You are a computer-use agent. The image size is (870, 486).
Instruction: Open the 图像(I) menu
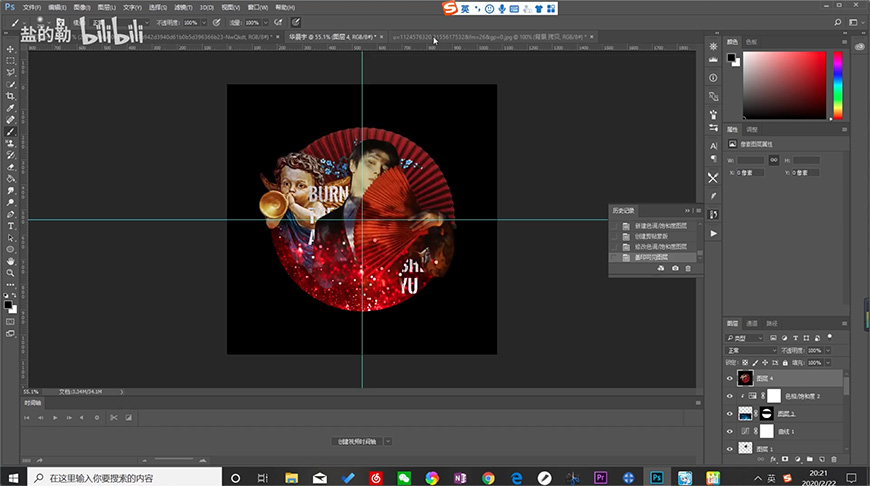point(82,7)
